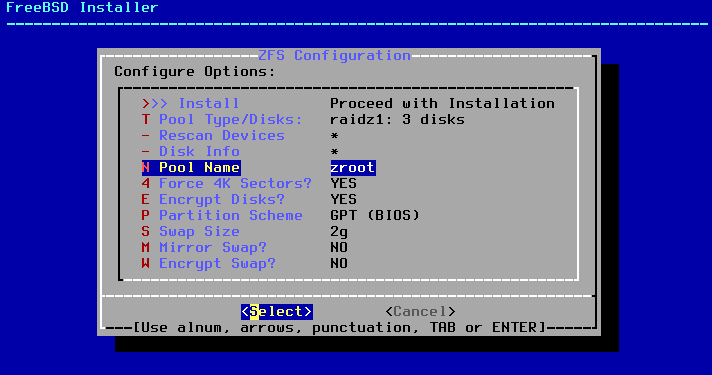The height and width of the screenshot is (375, 712).
Task: Click the ZFS Configuration dialog title
Action: coord(334,55)
